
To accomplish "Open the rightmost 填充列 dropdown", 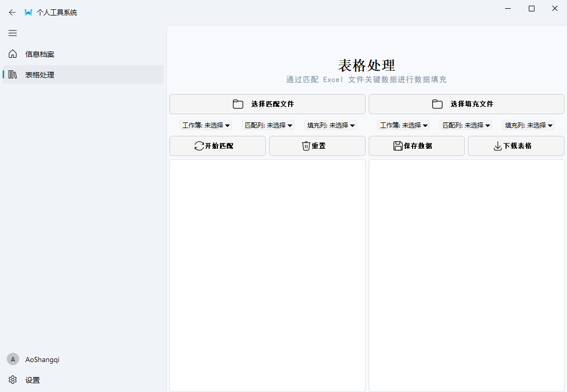I will [x=528, y=124].
